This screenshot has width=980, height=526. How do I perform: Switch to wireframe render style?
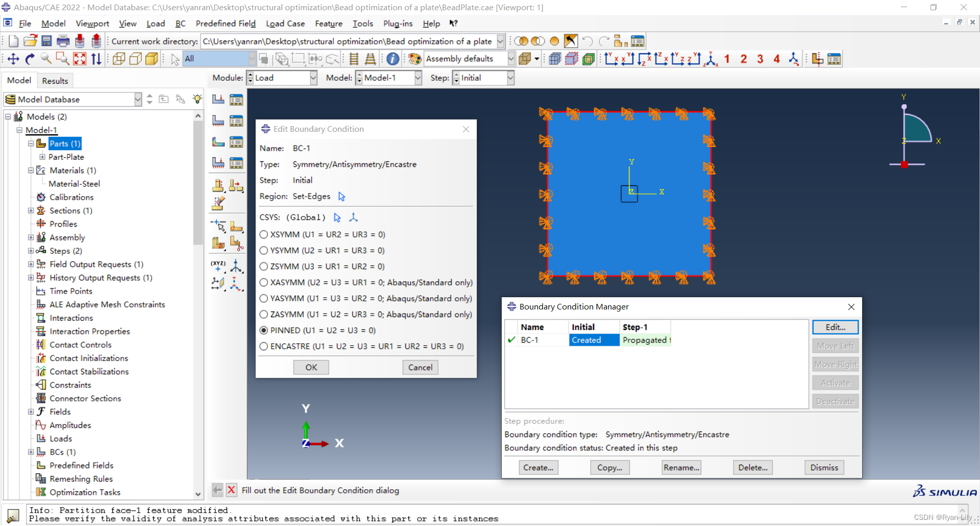(x=119, y=59)
